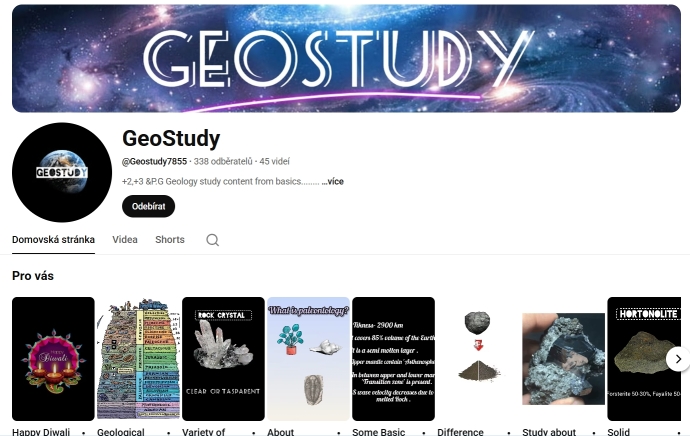Open options menu for Study about short
The image size is (690, 436).
point(594,432)
